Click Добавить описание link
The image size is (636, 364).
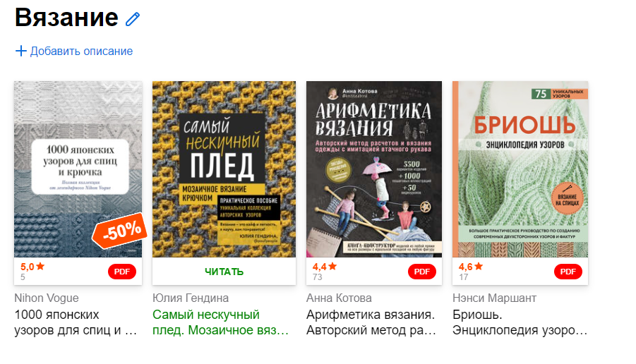81,51
